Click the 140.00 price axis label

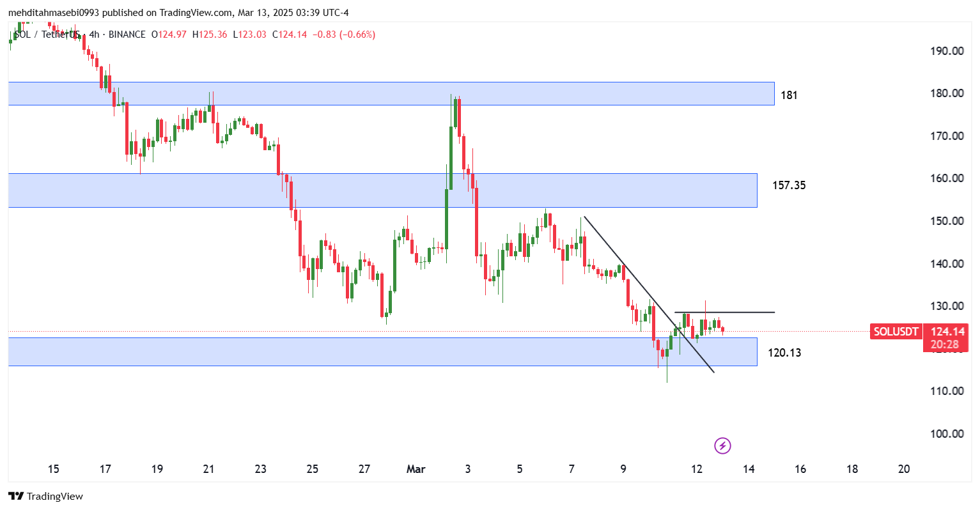coord(947,263)
